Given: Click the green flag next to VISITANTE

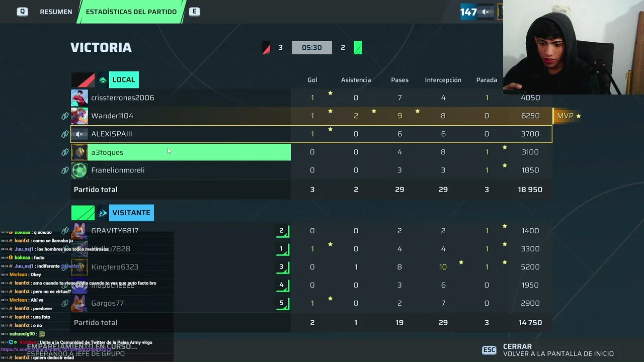Looking at the screenshot, I should click(83, 213).
